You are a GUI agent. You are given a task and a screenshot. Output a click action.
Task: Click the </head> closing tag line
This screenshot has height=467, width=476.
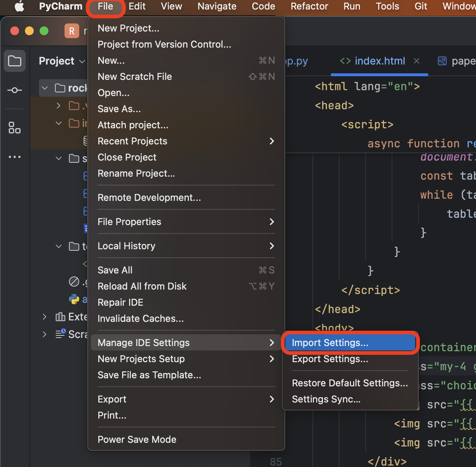(337, 309)
